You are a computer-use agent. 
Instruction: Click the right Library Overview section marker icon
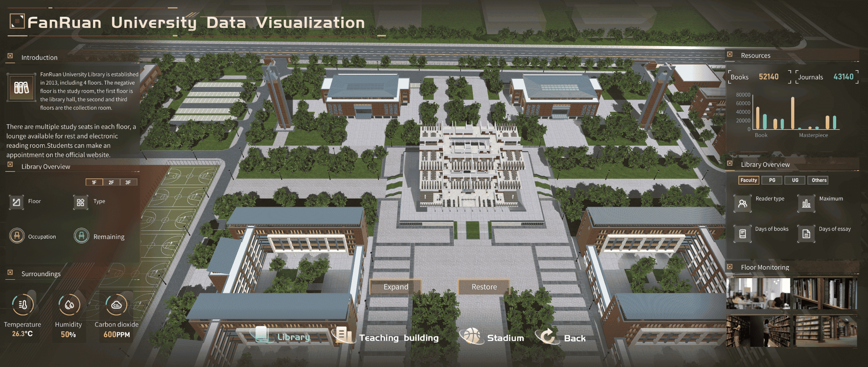click(x=730, y=163)
